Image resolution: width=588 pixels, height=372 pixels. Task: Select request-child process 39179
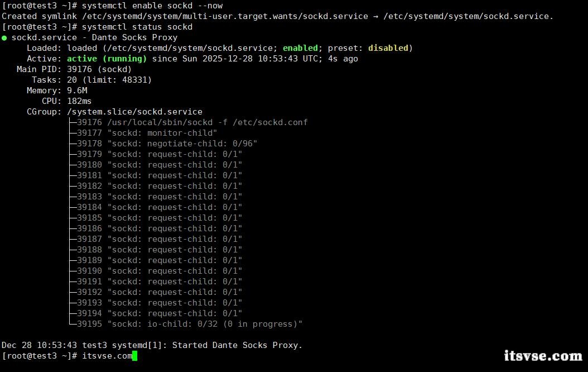tap(159, 154)
